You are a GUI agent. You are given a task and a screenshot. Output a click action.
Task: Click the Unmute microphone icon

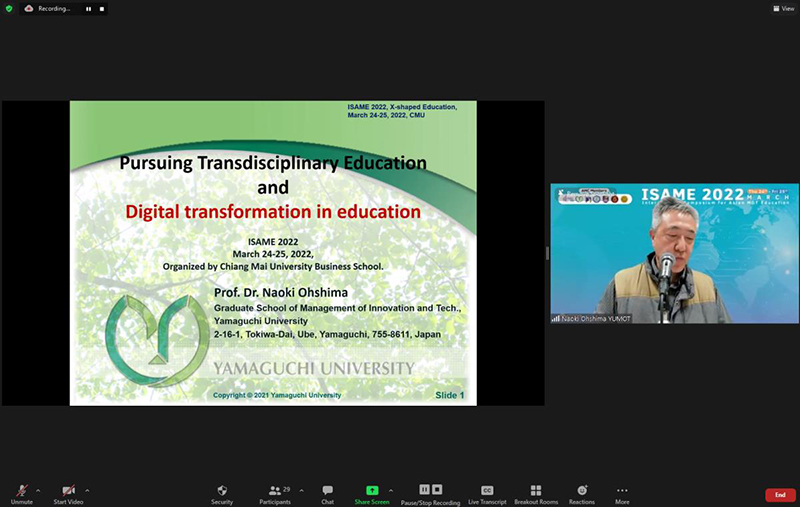point(21,491)
